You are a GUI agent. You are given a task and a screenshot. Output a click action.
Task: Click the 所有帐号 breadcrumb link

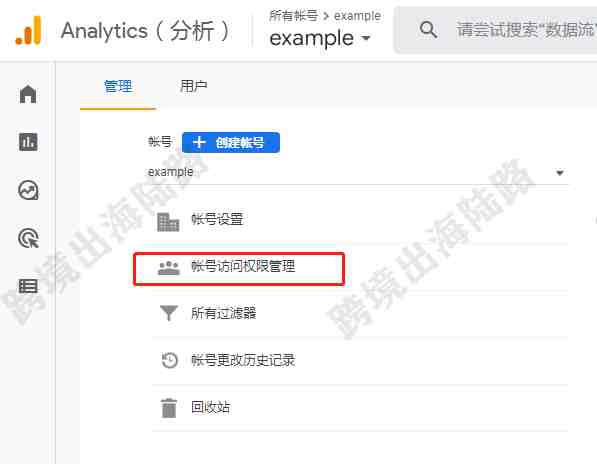click(x=293, y=16)
